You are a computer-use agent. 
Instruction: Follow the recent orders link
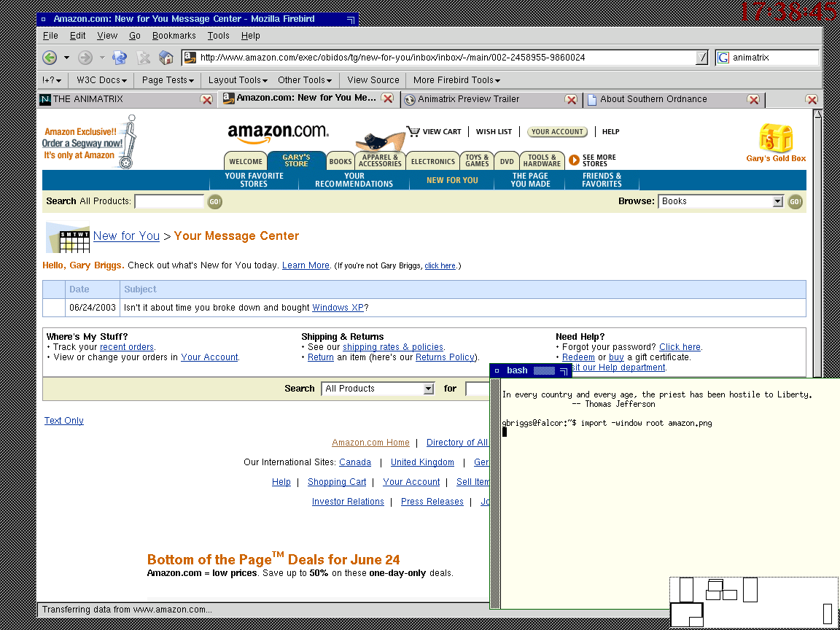[x=127, y=347]
